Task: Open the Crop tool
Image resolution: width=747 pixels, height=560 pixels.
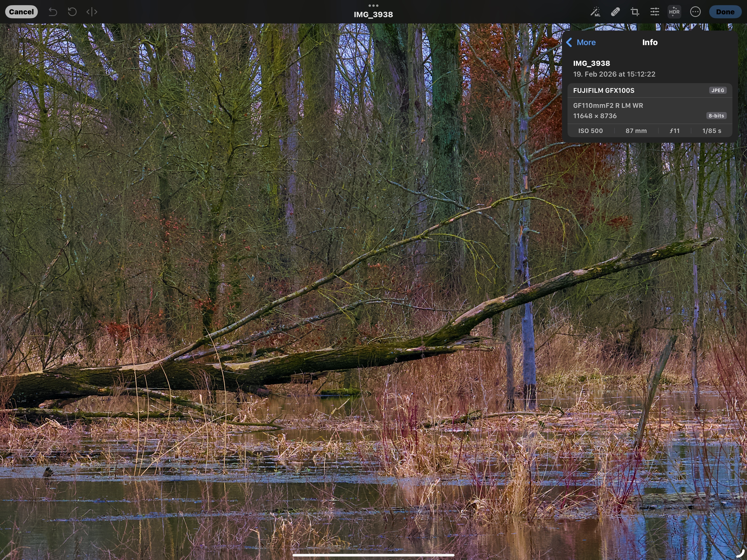Action: coord(635,12)
